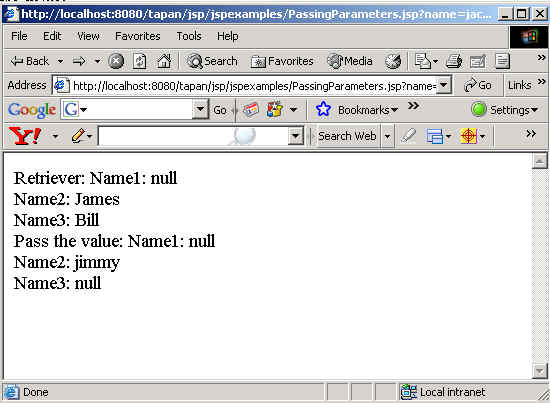Click the Google Bookmarks star icon

[323, 109]
